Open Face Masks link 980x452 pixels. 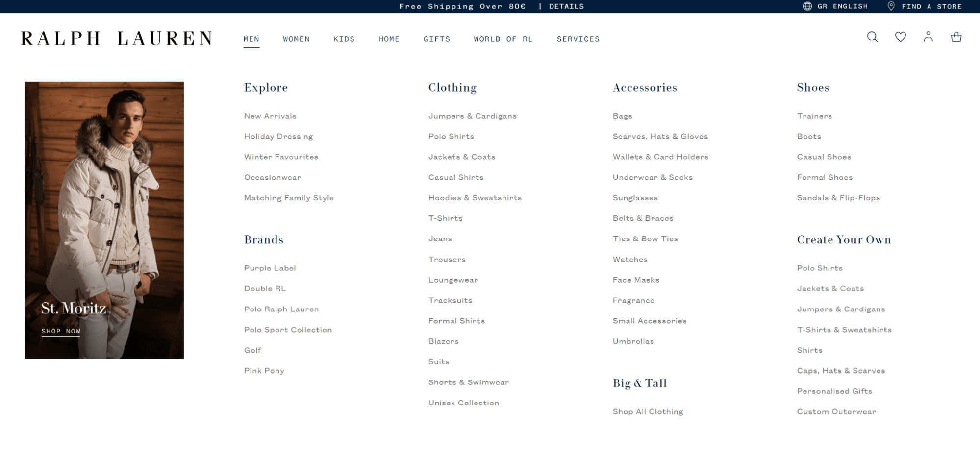tap(636, 280)
